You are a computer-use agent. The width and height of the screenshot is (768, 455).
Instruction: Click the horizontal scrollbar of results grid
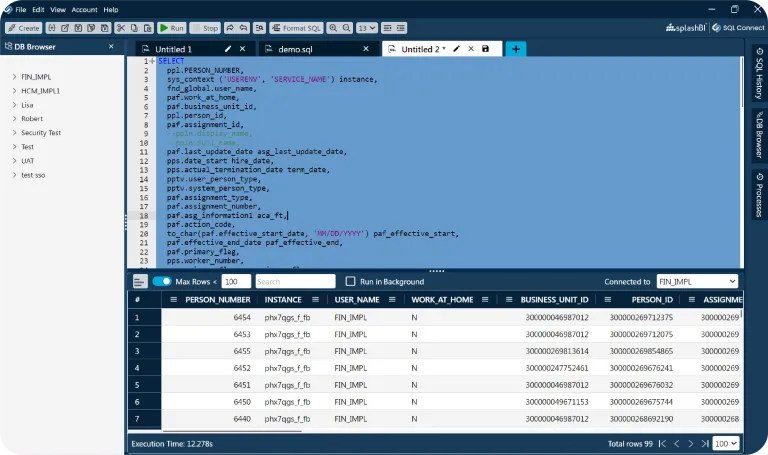(x=232, y=431)
